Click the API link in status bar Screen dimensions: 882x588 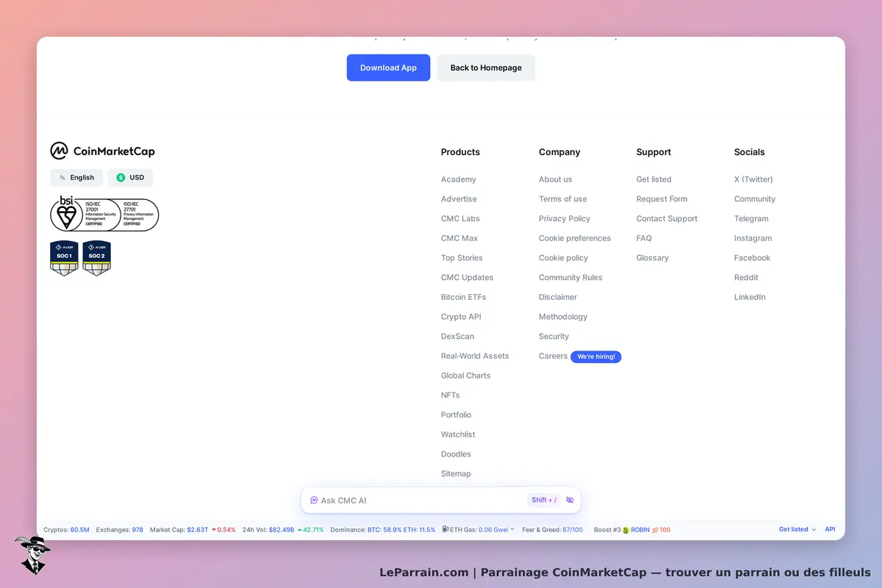coord(830,529)
